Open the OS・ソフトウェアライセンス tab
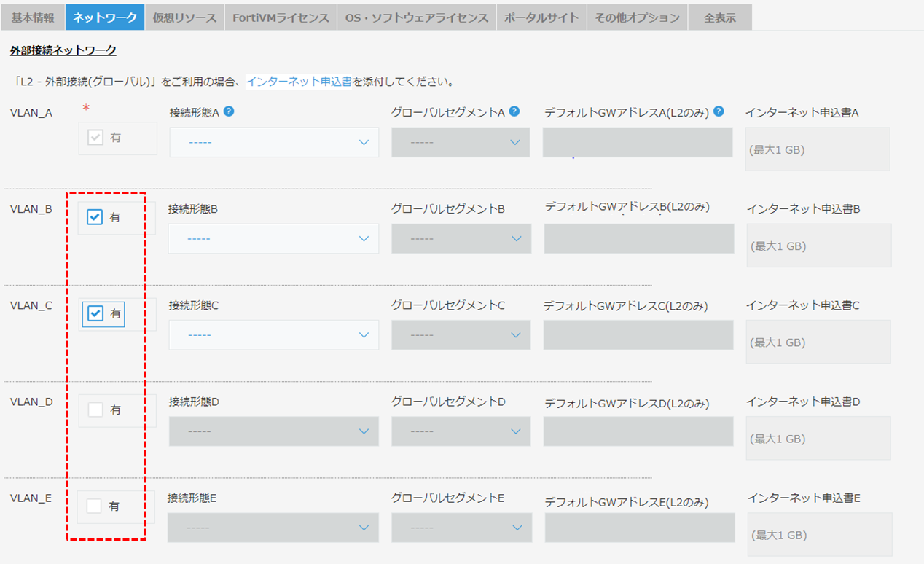 [x=417, y=17]
